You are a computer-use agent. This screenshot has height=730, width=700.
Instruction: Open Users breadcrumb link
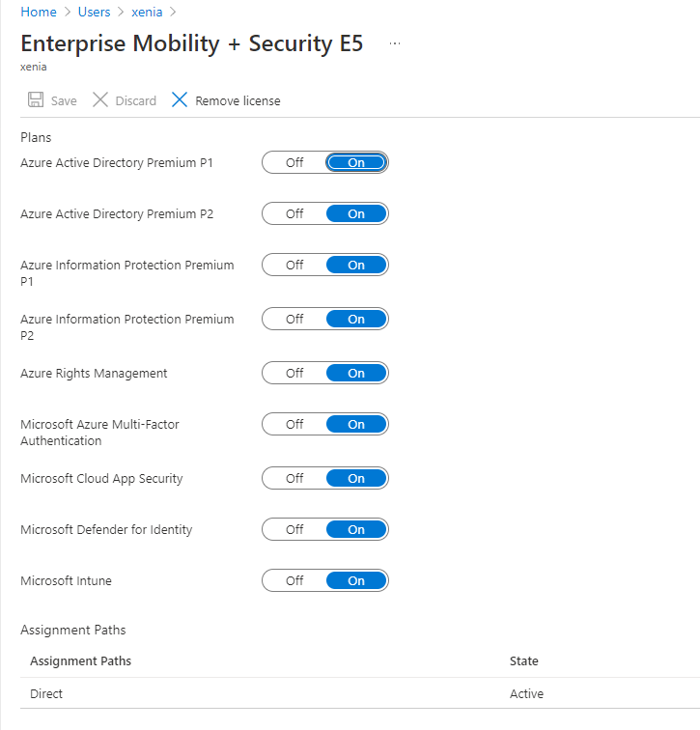(x=94, y=12)
